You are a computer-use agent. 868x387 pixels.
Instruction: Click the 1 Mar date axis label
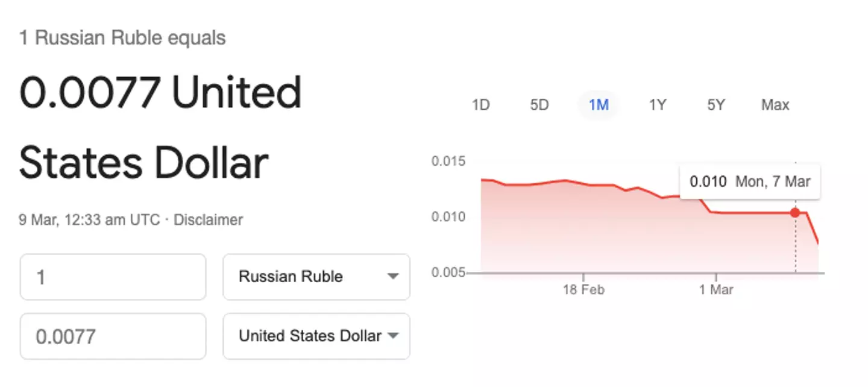coord(716,290)
